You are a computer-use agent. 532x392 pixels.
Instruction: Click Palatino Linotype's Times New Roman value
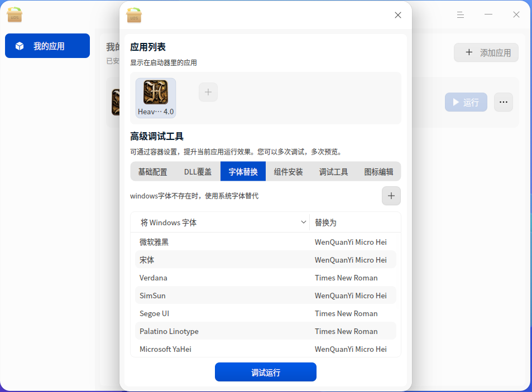coord(346,331)
